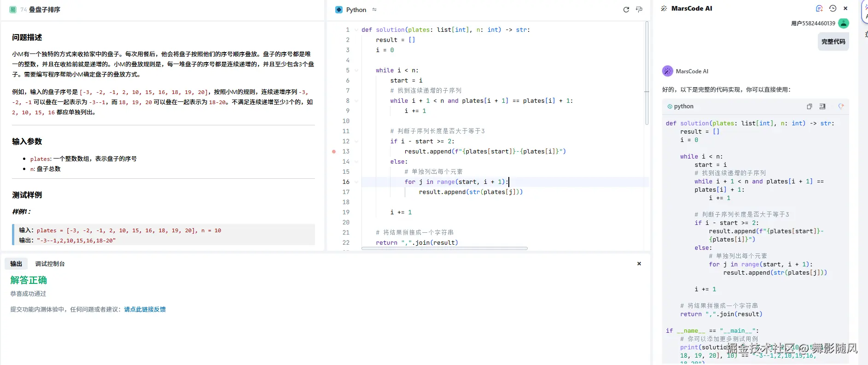Switch to the 输出 tab
The height and width of the screenshot is (365, 868).
point(16,264)
